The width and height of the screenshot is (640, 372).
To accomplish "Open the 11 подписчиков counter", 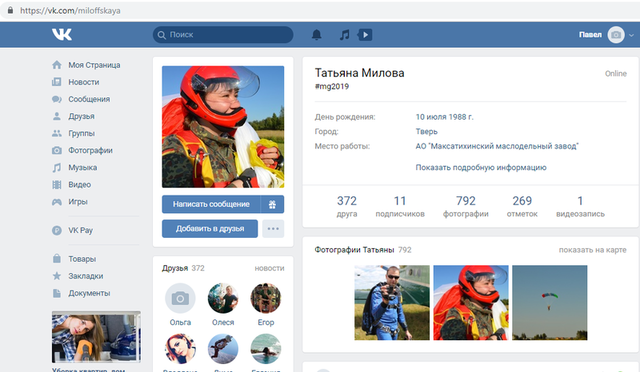I will click(x=400, y=206).
